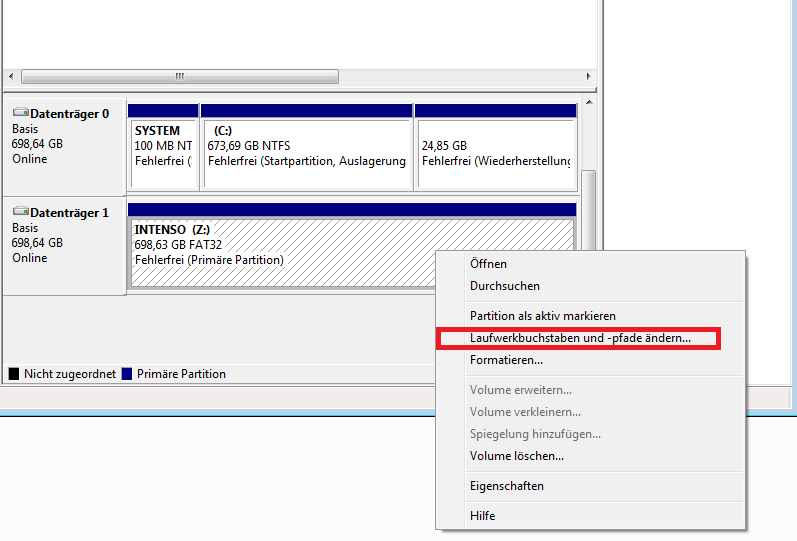Click the Datenträger 0 label text
This screenshot has width=797, height=541.
[x=69, y=114]
